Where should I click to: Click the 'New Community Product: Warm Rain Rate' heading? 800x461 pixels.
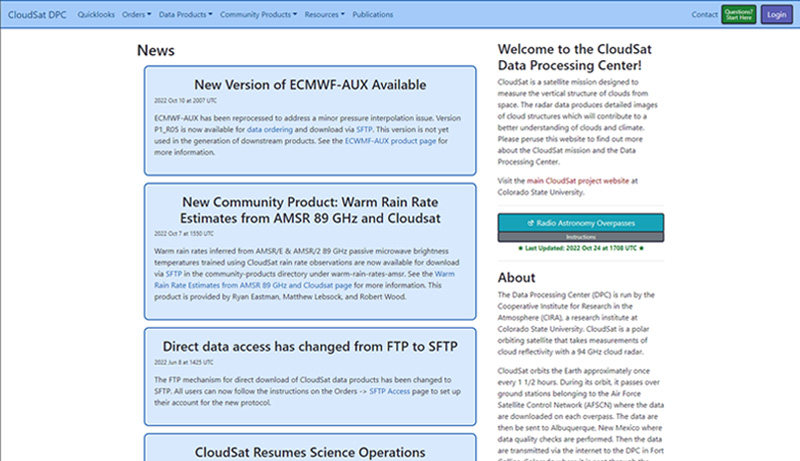click(x=310, y=210)
